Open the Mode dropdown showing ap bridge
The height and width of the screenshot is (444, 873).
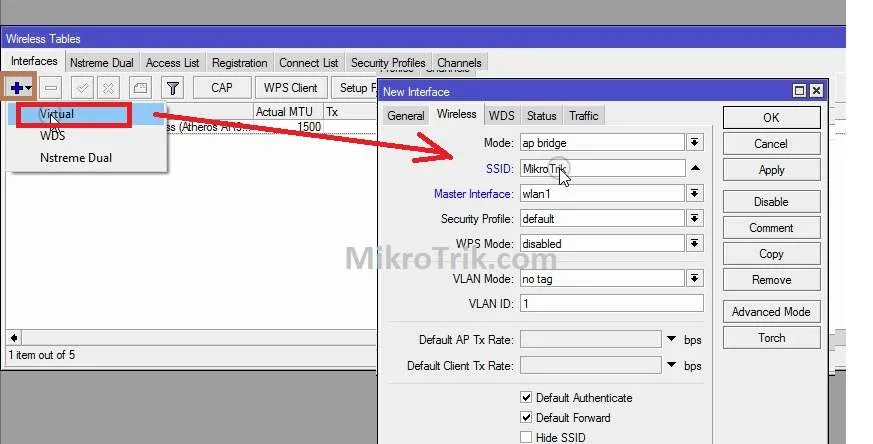pyautogui.click(x=695, y=143)
